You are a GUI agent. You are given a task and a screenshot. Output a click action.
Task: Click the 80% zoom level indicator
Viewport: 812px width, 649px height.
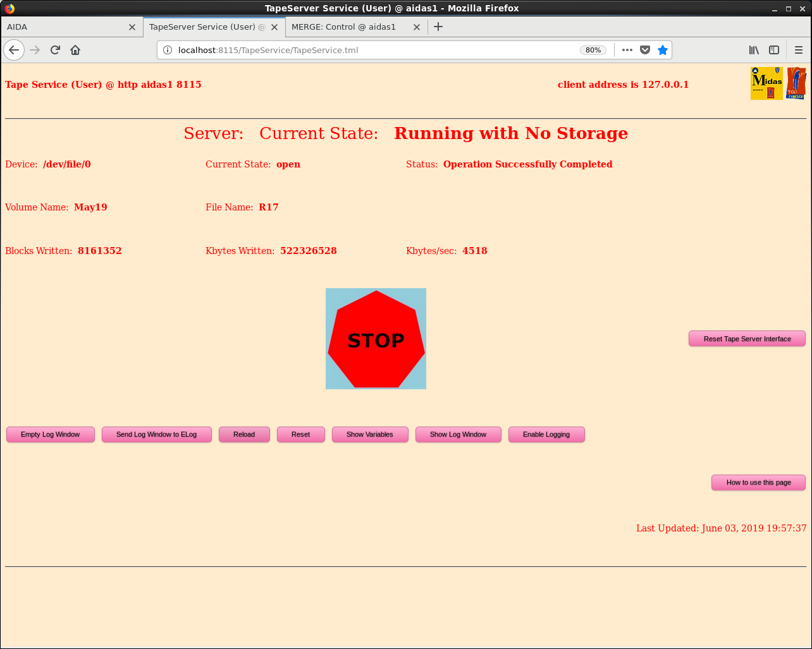click(593, 50)
